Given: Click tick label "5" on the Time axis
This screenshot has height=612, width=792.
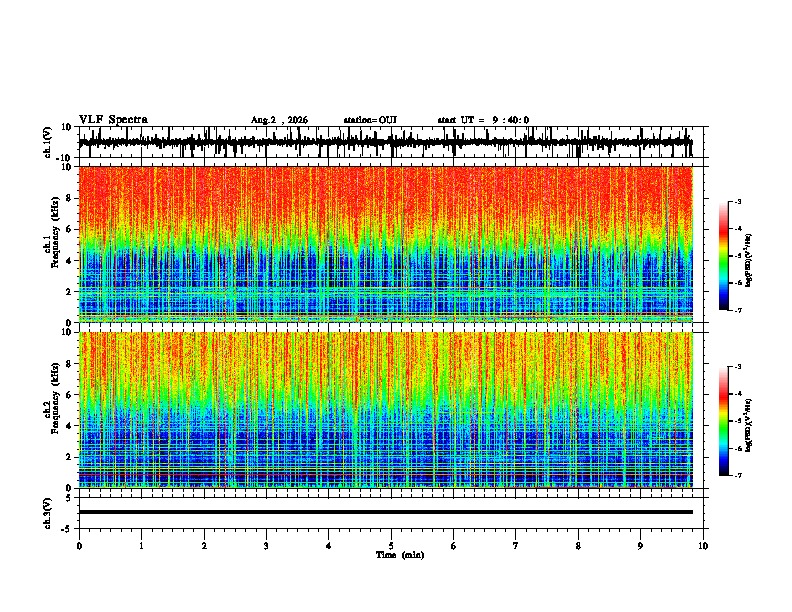Looking at the screenshot, I should tap(391, 546).
